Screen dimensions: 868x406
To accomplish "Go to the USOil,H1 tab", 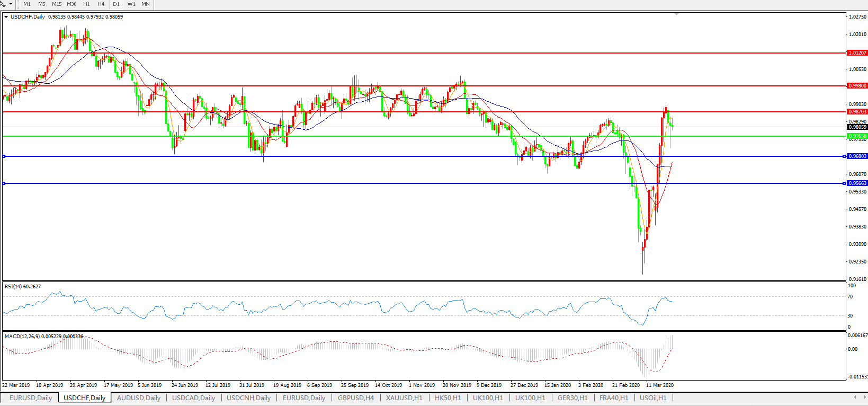I will click(x=653, y=398).
